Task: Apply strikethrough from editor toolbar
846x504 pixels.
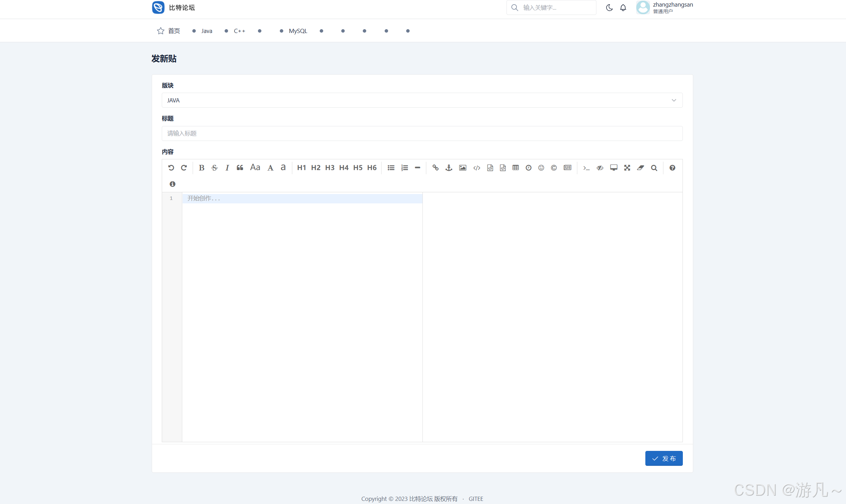Action: pos(215,168)
